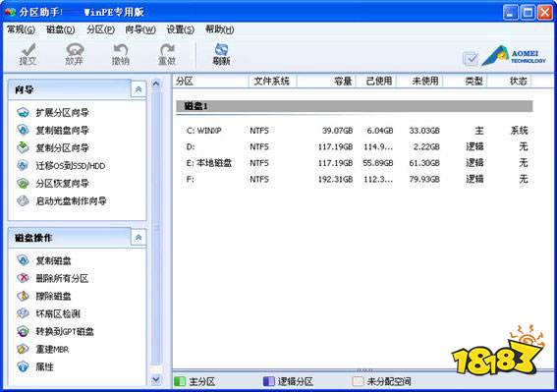Click the icon beside 扩展分区向导
The width and height of the screenshot is (557, 392).
point(24,113)
